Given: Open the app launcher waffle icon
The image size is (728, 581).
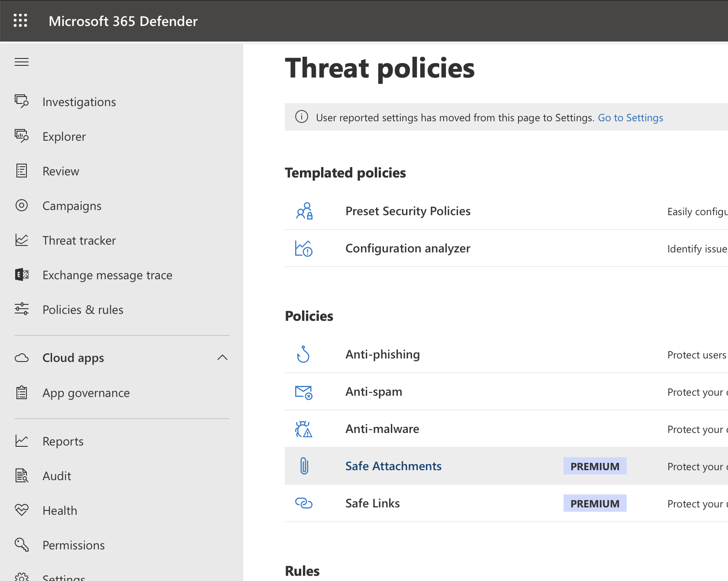Looking at the screenshot, I should [20, 21].
